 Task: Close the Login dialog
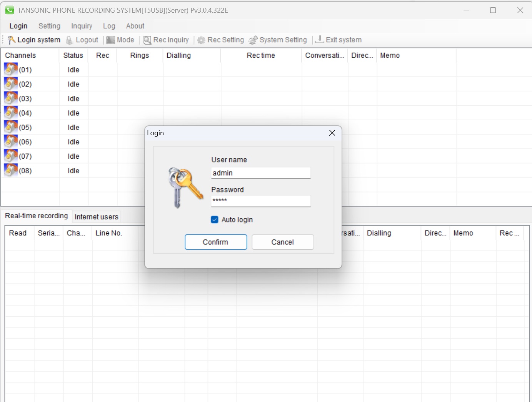click(x=332, y=133)
